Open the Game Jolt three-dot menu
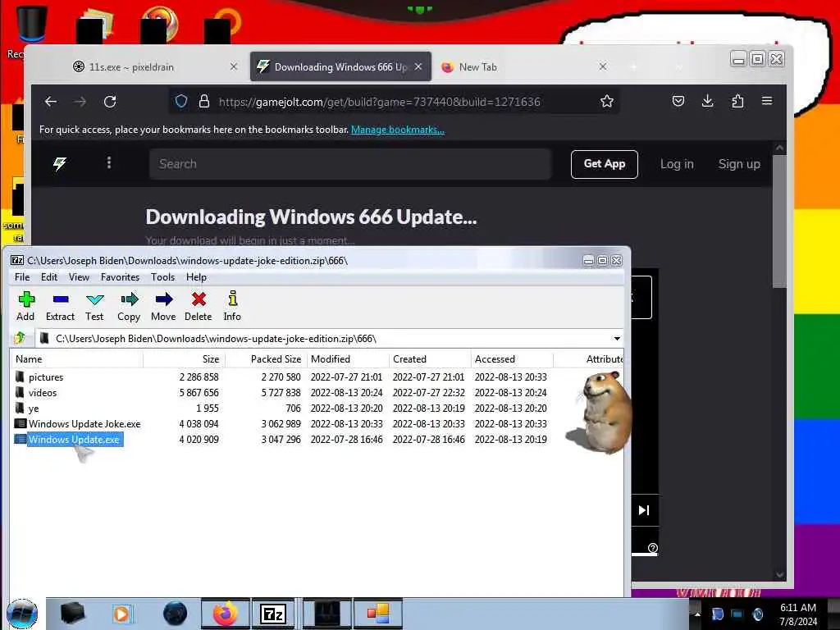Viewport: 840px width, 630px height. click(109, 162)
